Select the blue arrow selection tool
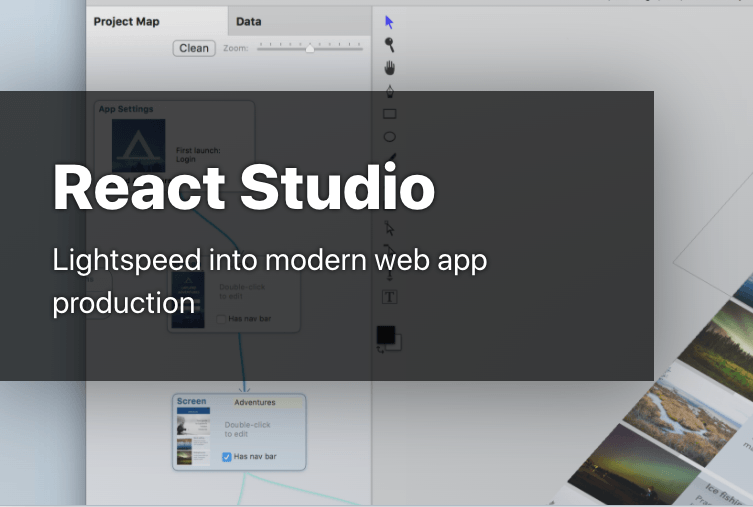The height and width of the screenshot is (507, 753). (x=389, y=22)
